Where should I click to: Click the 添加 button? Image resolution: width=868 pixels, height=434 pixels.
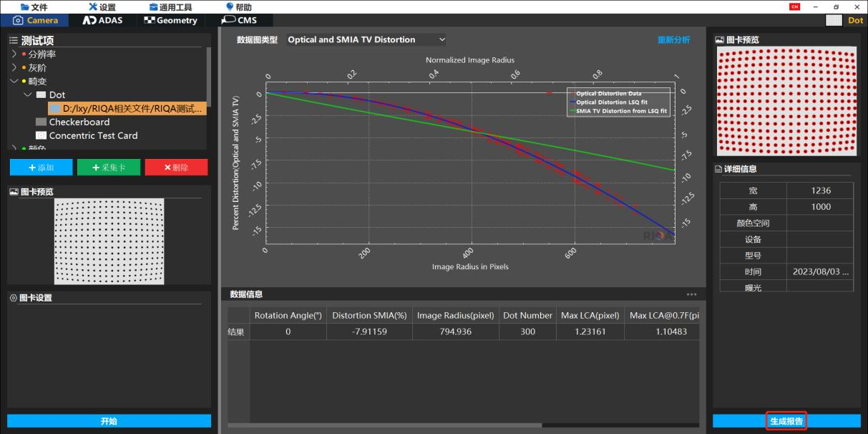click(42, 167)
